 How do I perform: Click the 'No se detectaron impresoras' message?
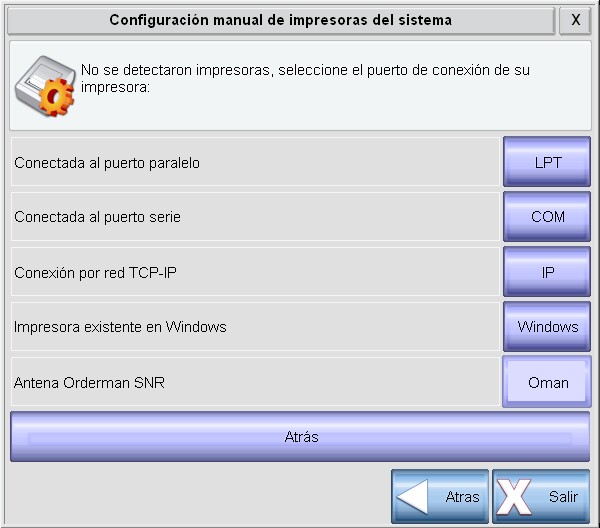tap(305, 78)
